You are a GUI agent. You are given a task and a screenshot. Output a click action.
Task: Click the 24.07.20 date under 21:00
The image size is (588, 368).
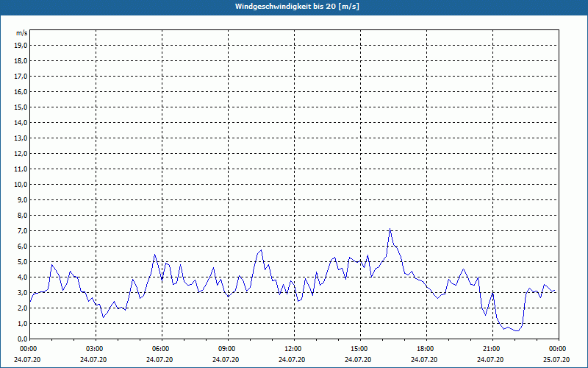[490, 360]
